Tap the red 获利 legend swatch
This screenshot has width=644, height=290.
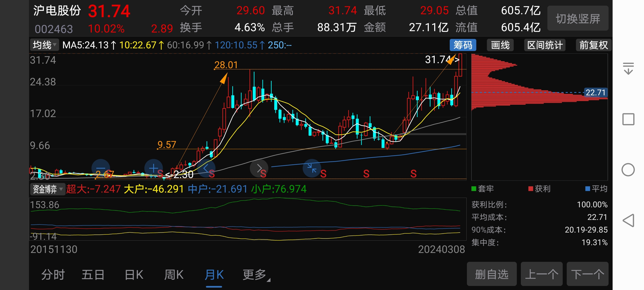pyautogui.click(x=530, y=189)
